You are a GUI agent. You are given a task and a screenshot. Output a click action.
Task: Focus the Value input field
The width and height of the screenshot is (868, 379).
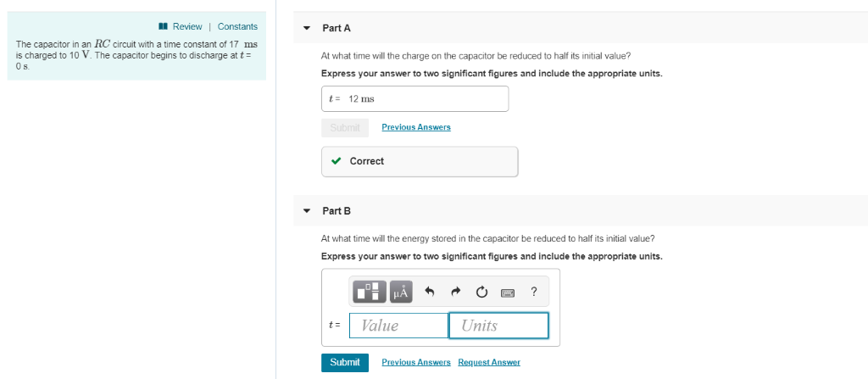pos(398,326)
